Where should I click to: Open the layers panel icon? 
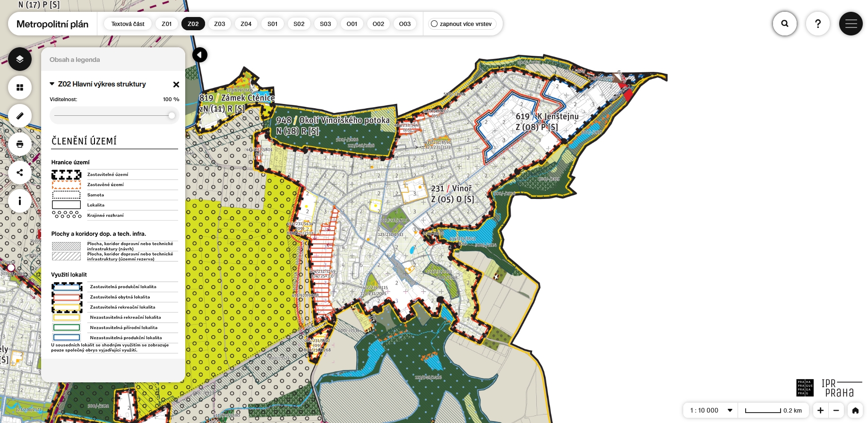click(x=20, y=59)
